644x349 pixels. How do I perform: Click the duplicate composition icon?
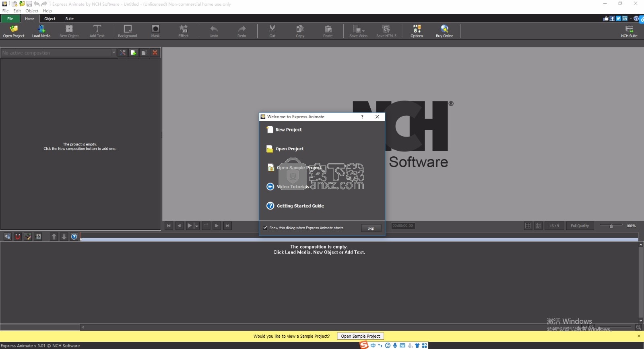144,53
